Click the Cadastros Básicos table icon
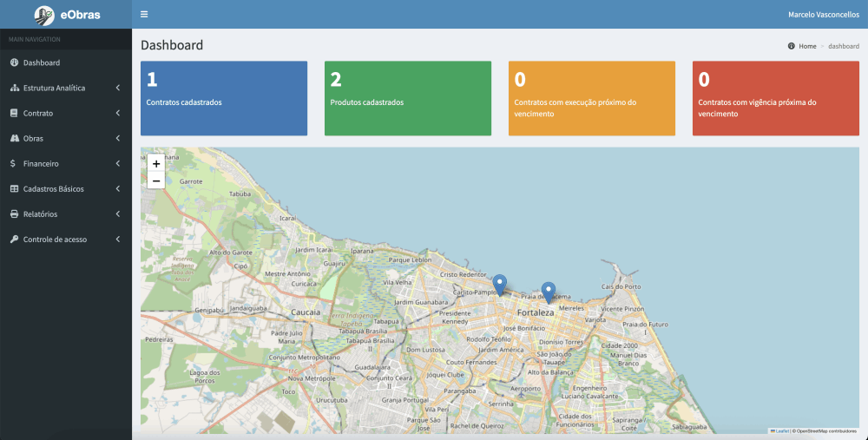 coord(14,188)
